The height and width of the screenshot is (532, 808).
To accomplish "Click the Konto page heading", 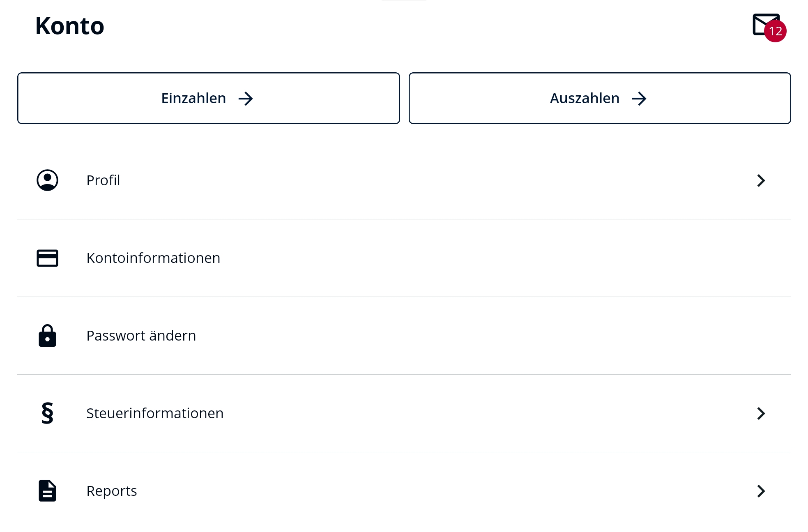I will [70, 26].
